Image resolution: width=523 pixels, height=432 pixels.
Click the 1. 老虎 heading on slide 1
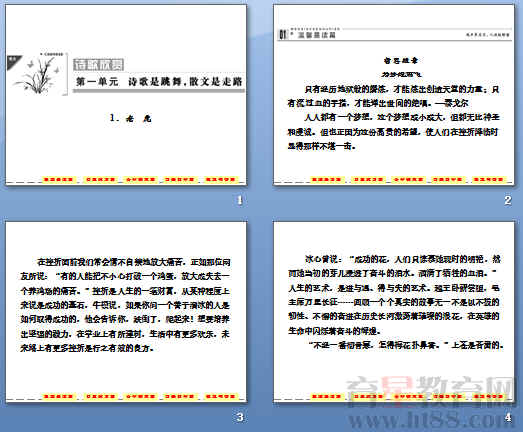(x=130, y=118)
